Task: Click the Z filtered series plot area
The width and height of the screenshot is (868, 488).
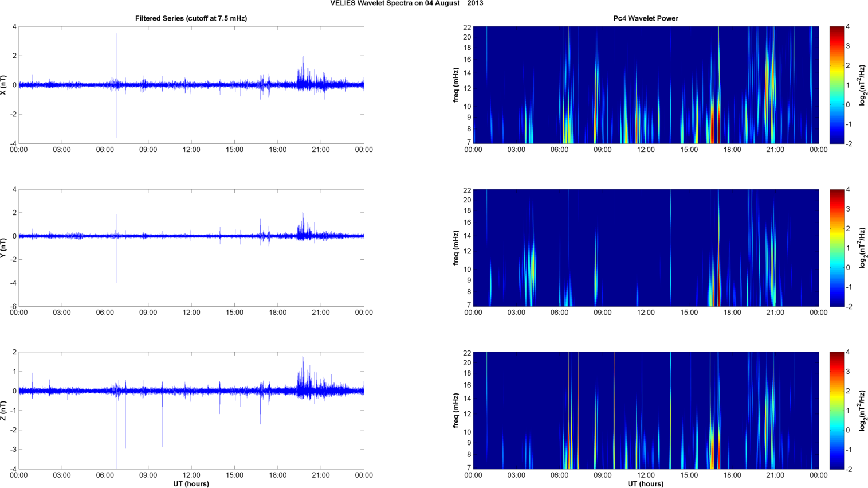Action: coord(191,411)
